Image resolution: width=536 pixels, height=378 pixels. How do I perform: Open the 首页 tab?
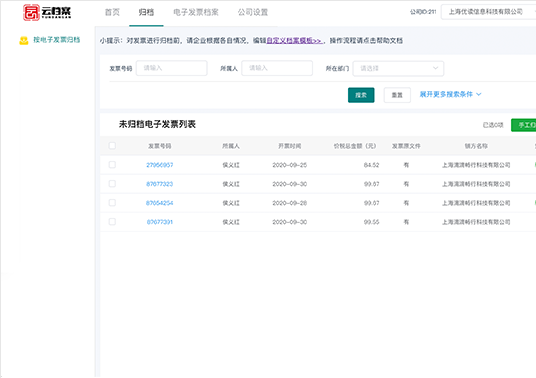[112, 12]
